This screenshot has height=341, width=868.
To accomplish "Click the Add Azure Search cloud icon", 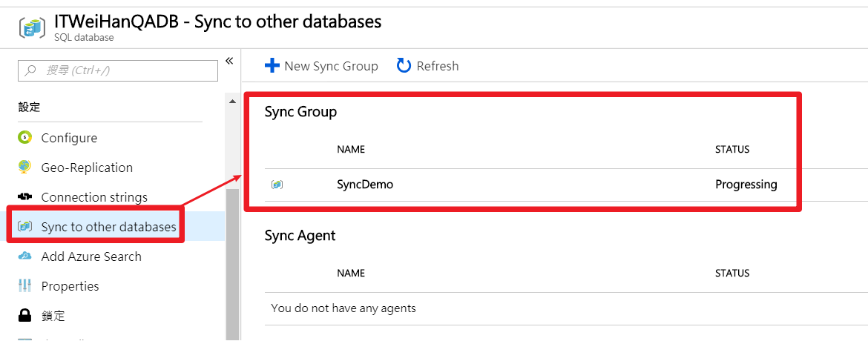I will tap(25, 256).
